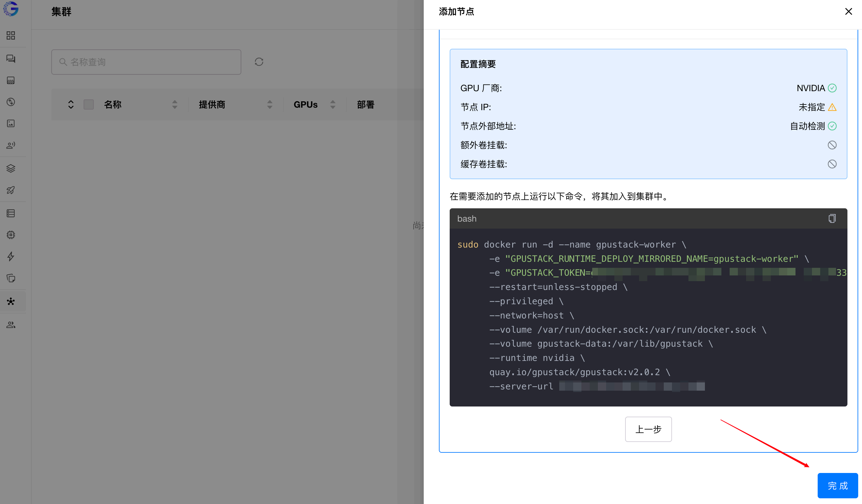Click the 配置摘要 heading

click(478, 64)
